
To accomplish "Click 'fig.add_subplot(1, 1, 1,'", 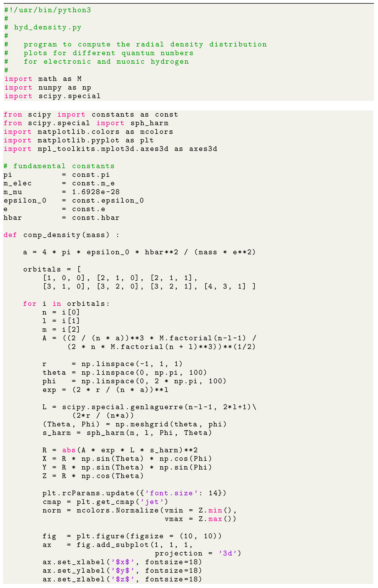I will [134, 545].
